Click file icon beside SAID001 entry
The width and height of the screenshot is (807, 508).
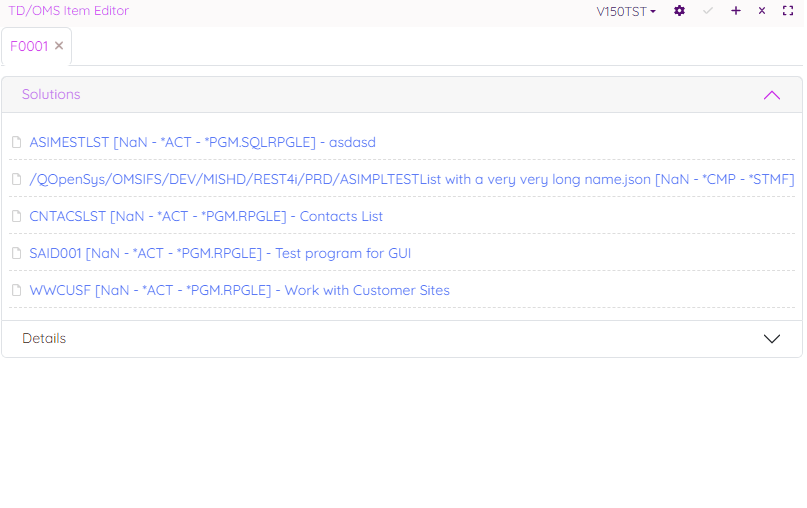click(x=16, y=254)
